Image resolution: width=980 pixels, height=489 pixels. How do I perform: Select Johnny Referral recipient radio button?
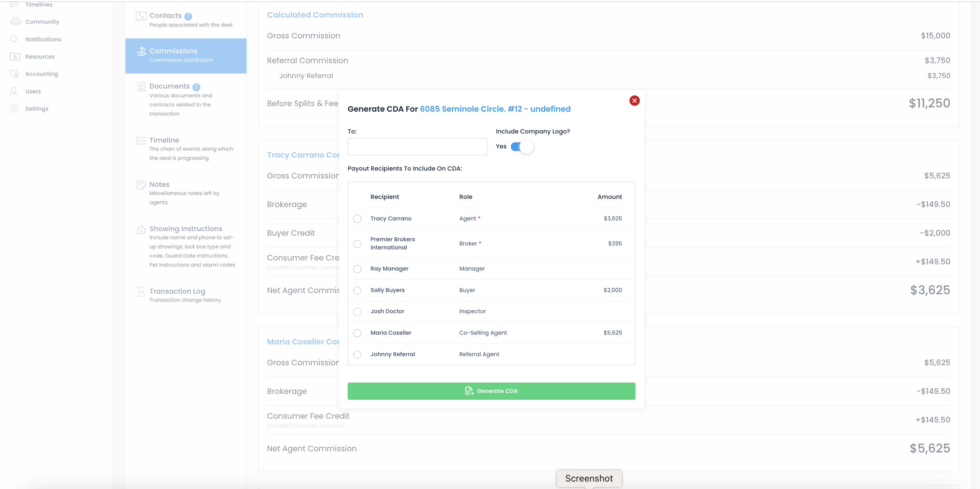coord(357,354)
